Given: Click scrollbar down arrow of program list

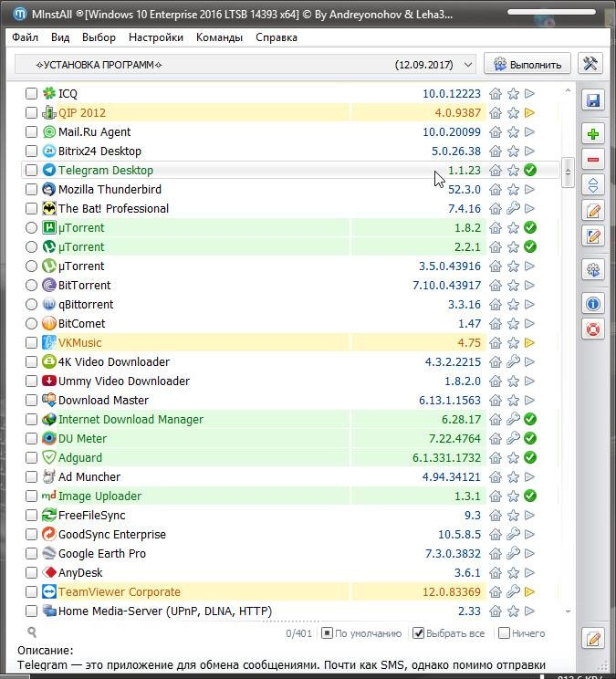Looking at the screenshot, I should click(568, 611).
